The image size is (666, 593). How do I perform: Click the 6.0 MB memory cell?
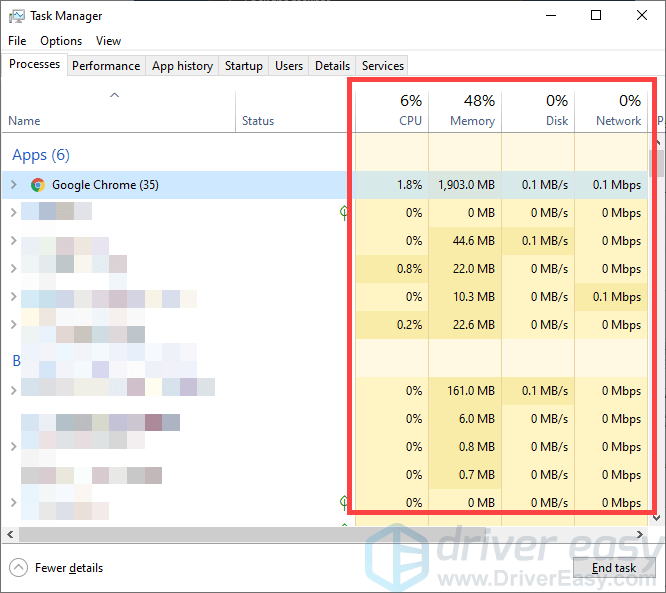tap(465, 418)
